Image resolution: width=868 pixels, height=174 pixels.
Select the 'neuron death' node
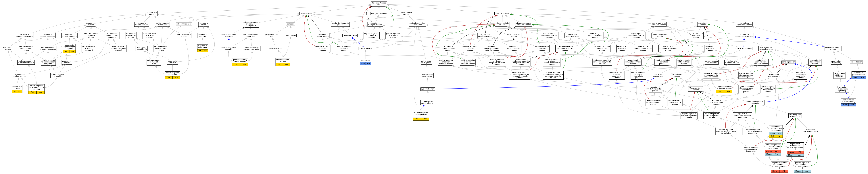[x=291, y=35]
